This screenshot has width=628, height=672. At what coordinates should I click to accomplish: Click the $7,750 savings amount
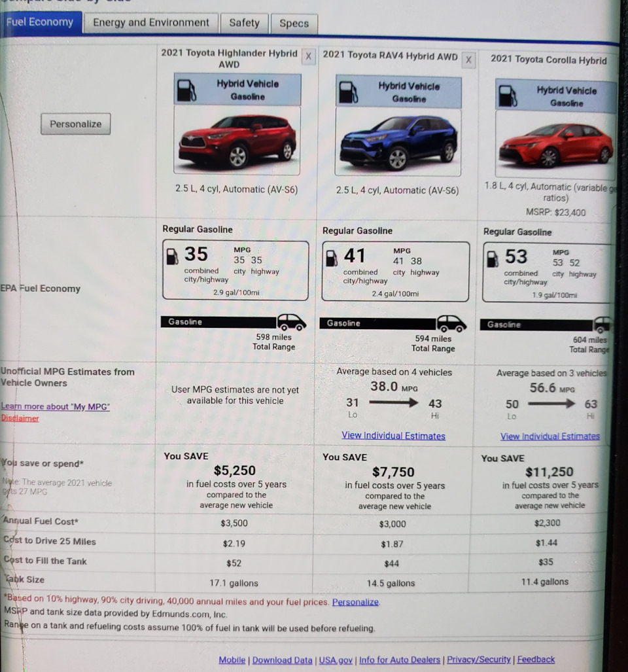coord(393,472)
